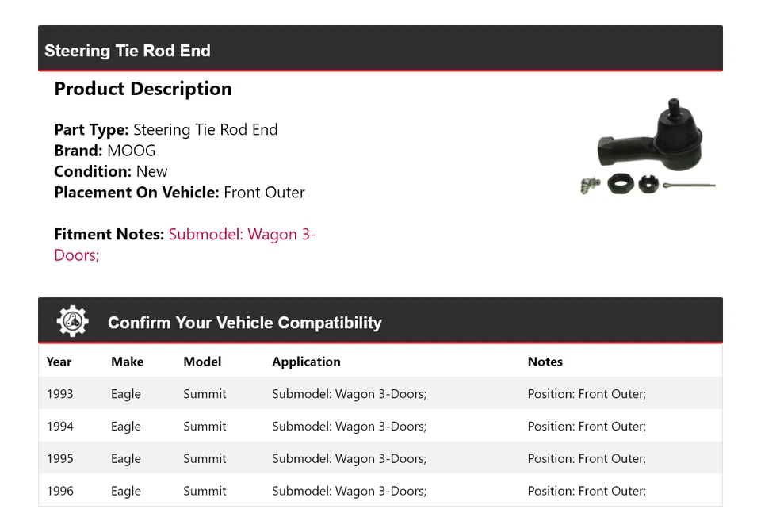Click the Part Type: Steering Tie Rod End line

[166, 130]
